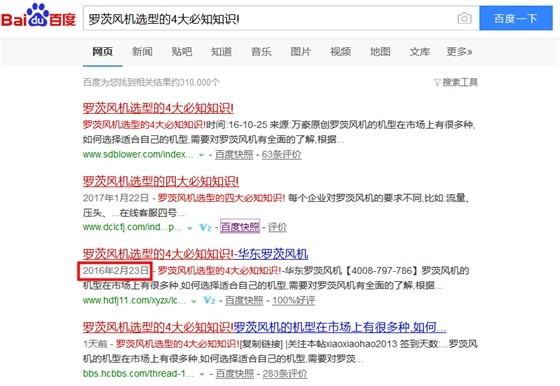Screen dimensions: 560x386
Task: Open the 地图 tab
Action: click(380, 52)
